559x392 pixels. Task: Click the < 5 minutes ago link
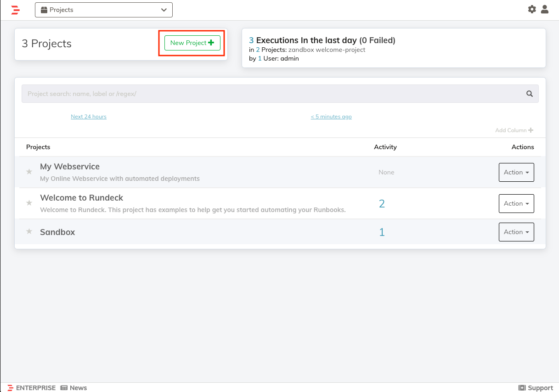click(x=331, y=117)
